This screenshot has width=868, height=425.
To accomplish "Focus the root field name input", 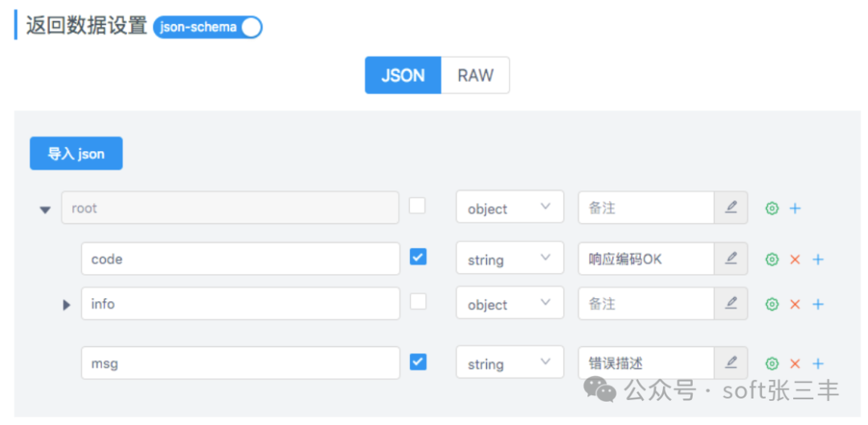I will (x=231, y=208).
